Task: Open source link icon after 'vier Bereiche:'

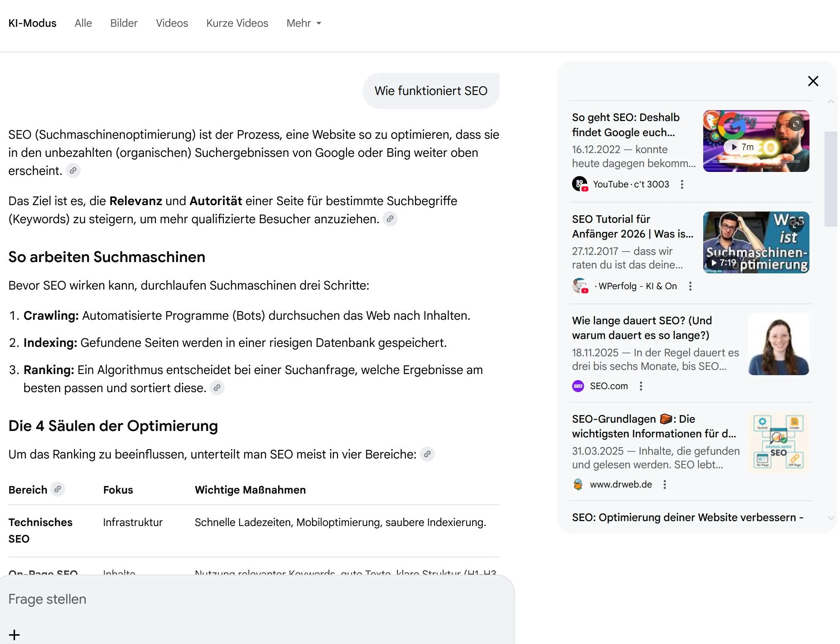Action: click(427, 454)
